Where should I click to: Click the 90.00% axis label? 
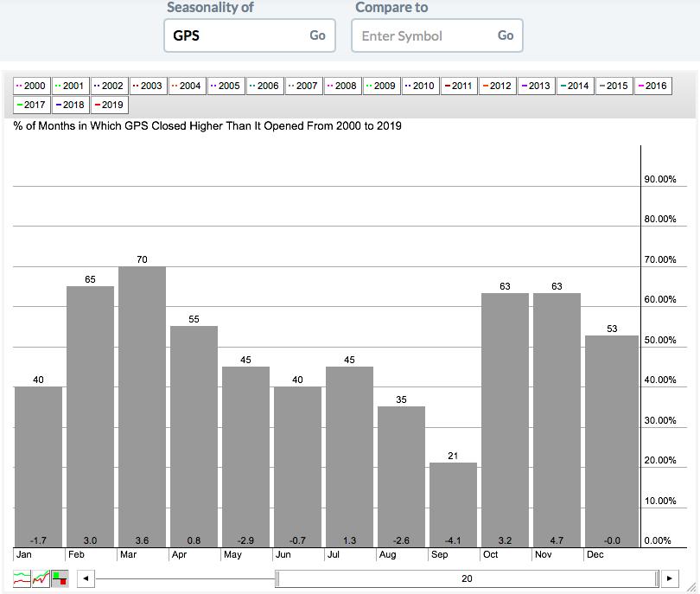coord(660,179)
